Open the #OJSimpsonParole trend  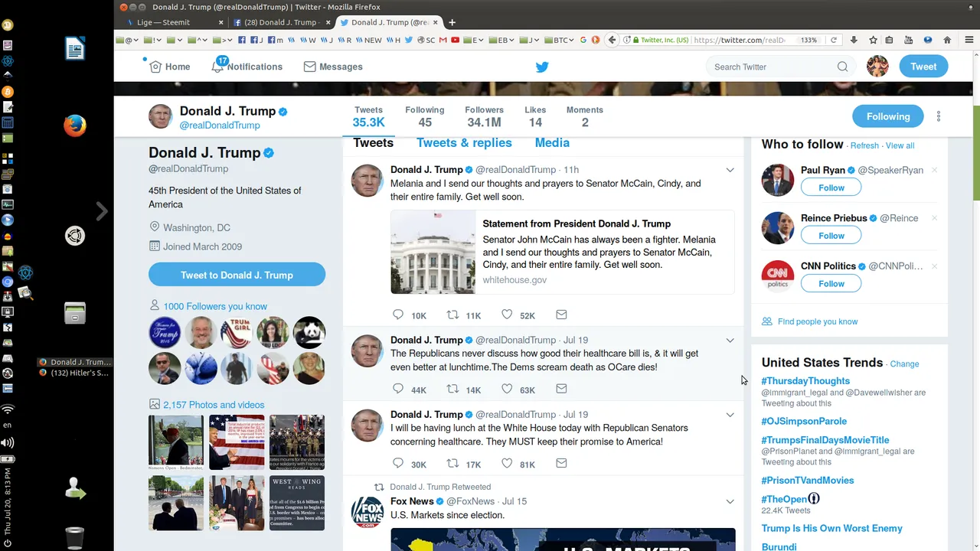(804, 422)
